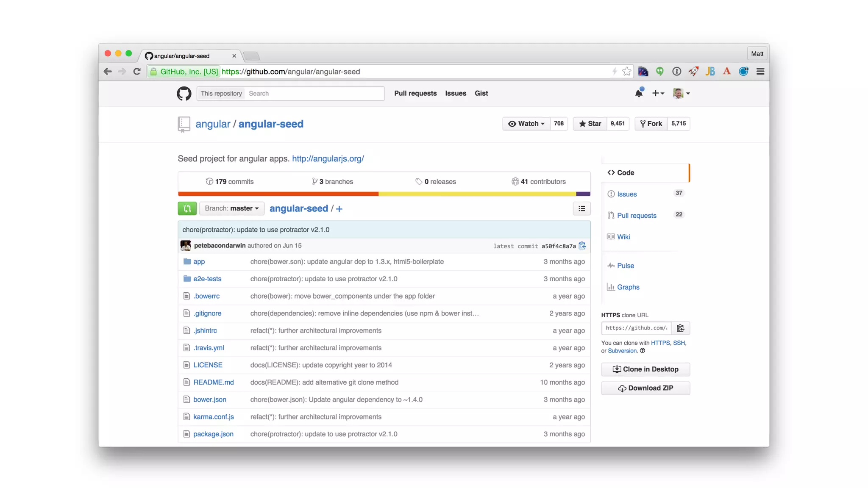The height and width of the screenshot is (488, 868).
Task: Click the purple segment of language bar
Action: tap(583, 194)
